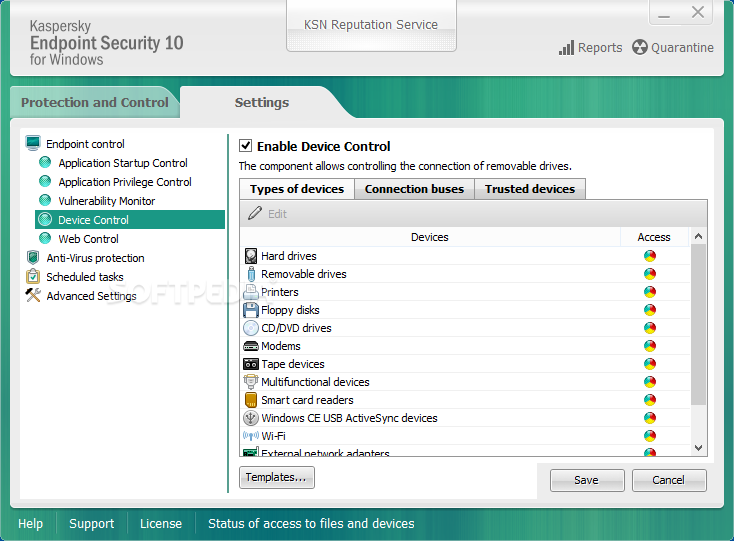Open the Help link

(30, 524)
